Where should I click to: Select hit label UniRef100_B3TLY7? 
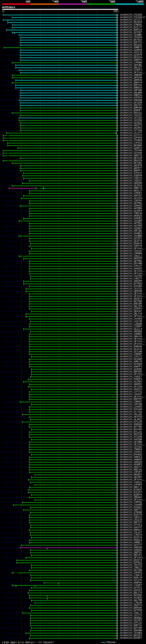pos(131,27)
